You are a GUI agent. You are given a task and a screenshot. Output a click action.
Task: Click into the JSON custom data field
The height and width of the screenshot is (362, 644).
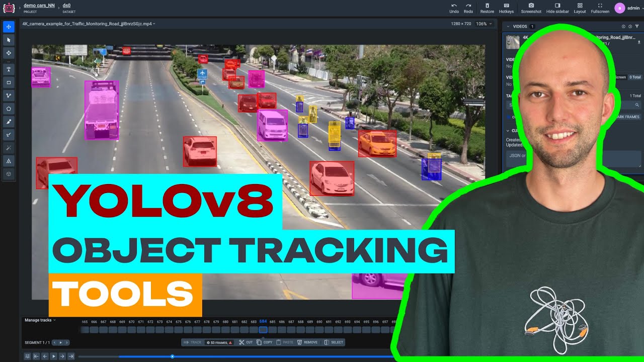(x=574, y=159)
